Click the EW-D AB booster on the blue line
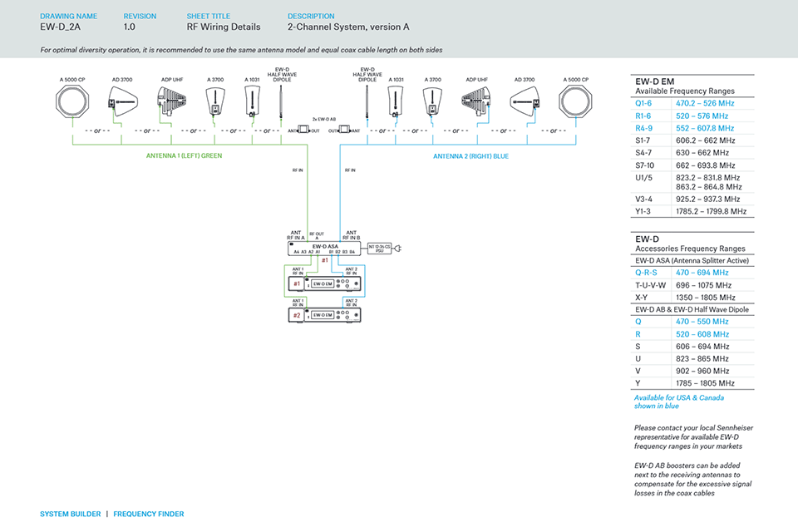The image size is (798, 532). [x=344, y=130]
